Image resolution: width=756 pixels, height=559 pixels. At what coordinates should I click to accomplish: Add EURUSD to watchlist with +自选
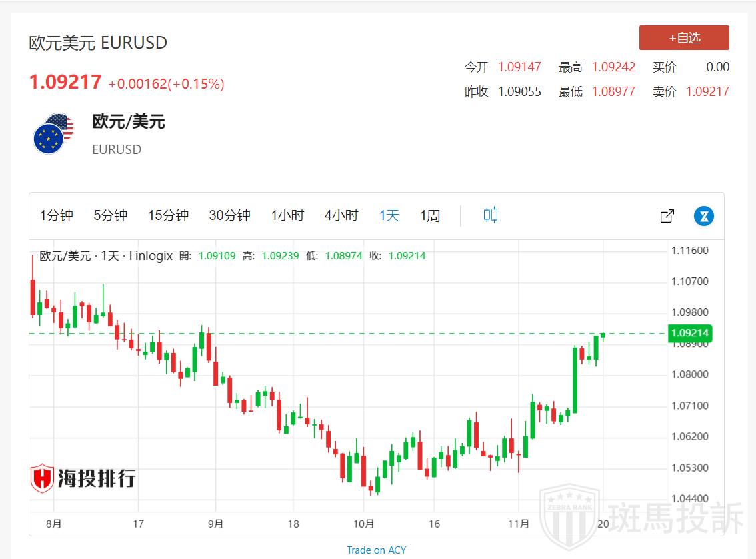(684, 38)
